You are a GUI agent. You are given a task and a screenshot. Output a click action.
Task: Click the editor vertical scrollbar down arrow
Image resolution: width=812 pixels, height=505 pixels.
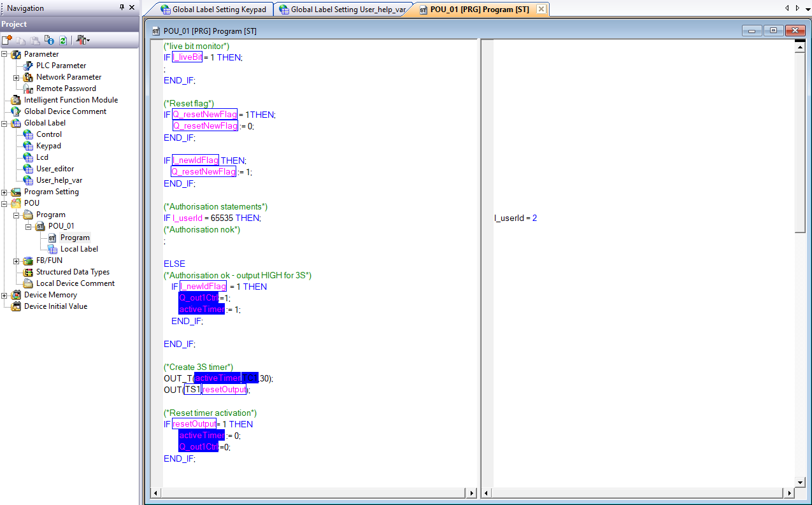tap(801, 482)
